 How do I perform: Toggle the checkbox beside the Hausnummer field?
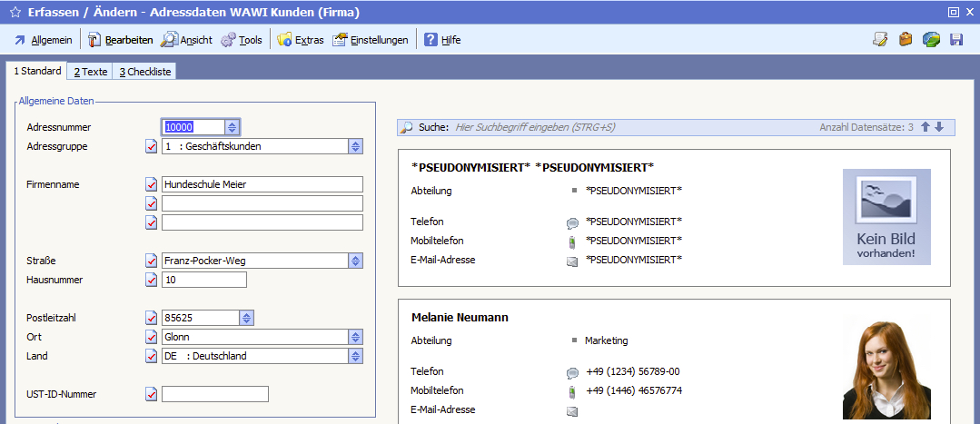151,280
